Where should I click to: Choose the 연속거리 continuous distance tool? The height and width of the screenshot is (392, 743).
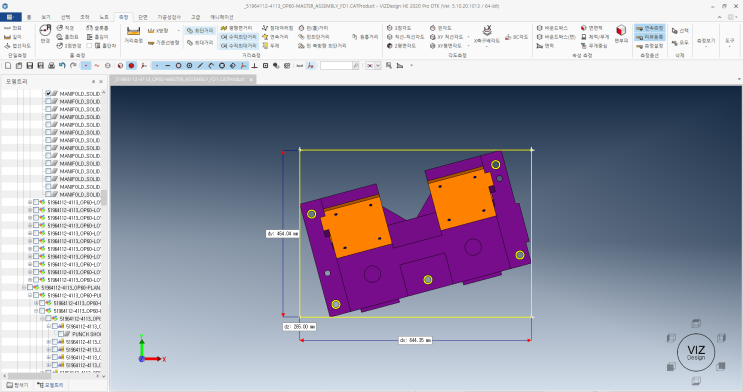[275, 37]
